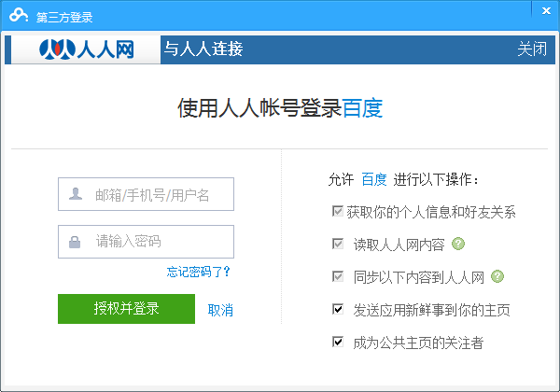Viewport: 560px width, 392px height.
Task: Click the 人人网 logo
Action: (x=87, y=49)
